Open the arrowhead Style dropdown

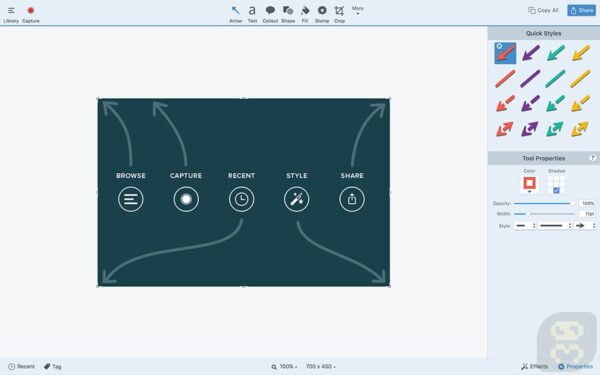pyautogui.click(x=585, y=226)
